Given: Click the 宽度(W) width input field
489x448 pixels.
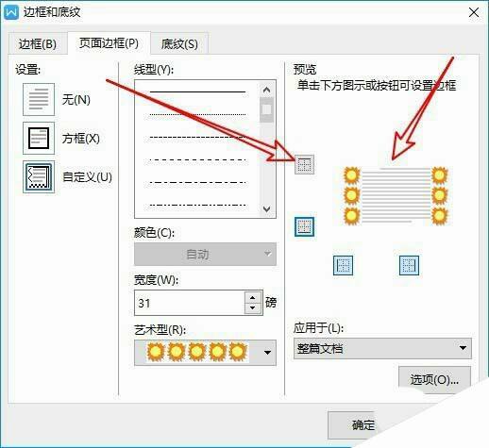Looking at the screenshot, I should (190, 303).
